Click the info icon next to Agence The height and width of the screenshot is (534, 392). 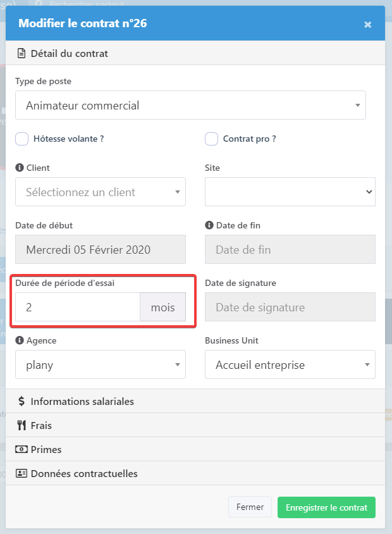(x=18, y=340)
